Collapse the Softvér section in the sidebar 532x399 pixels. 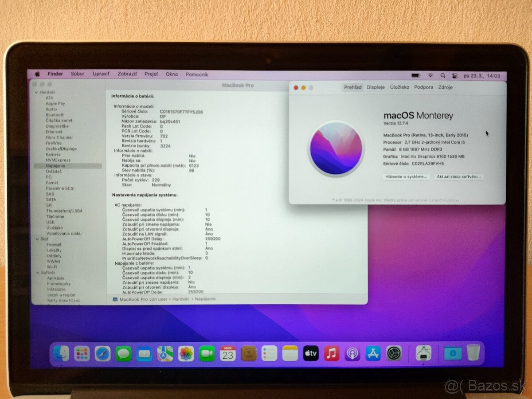[x=38, y=272]
